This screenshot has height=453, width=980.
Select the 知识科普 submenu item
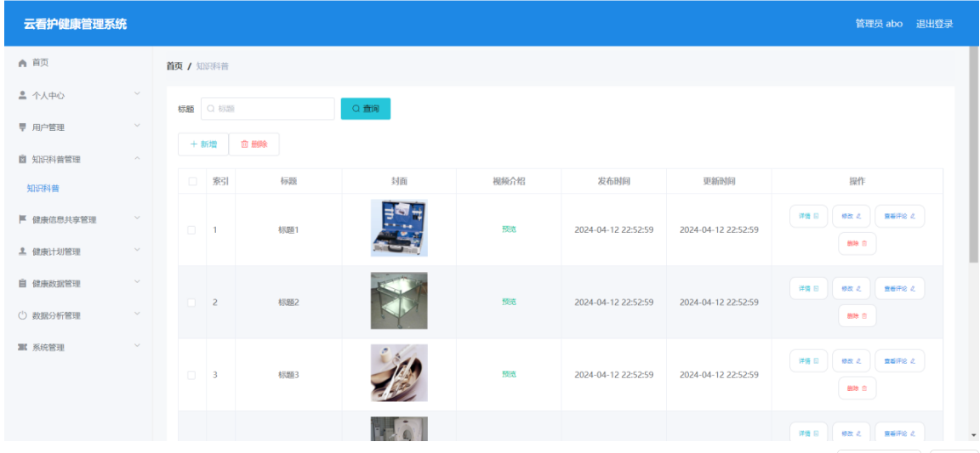43,189
